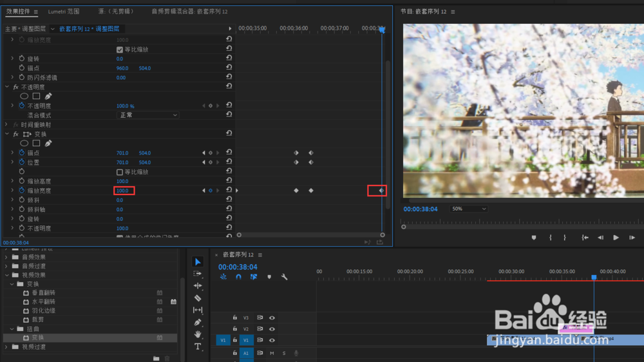Switch to Lumetri 范围 tab
Viewport: 644px width, 362px height.
(64, 12)
